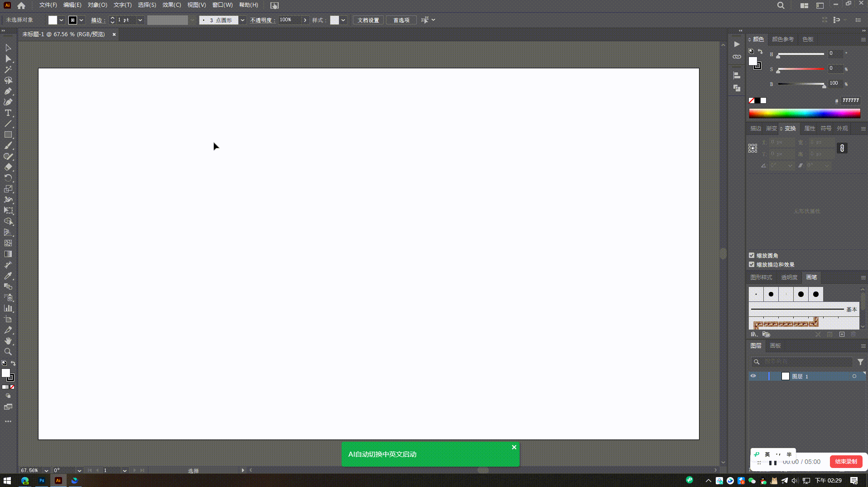868x487 pixels.
Task: Select the Gradient tool
Action: [x=8, y=254]
